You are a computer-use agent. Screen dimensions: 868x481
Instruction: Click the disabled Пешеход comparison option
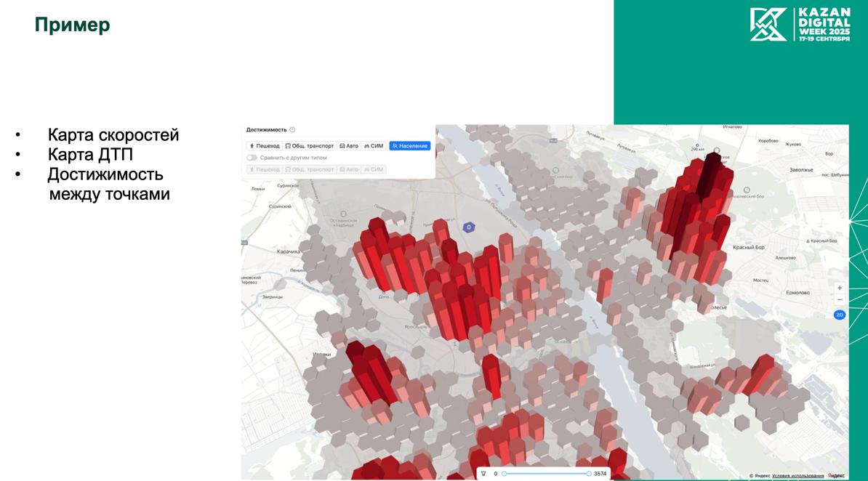pos(264,169)
